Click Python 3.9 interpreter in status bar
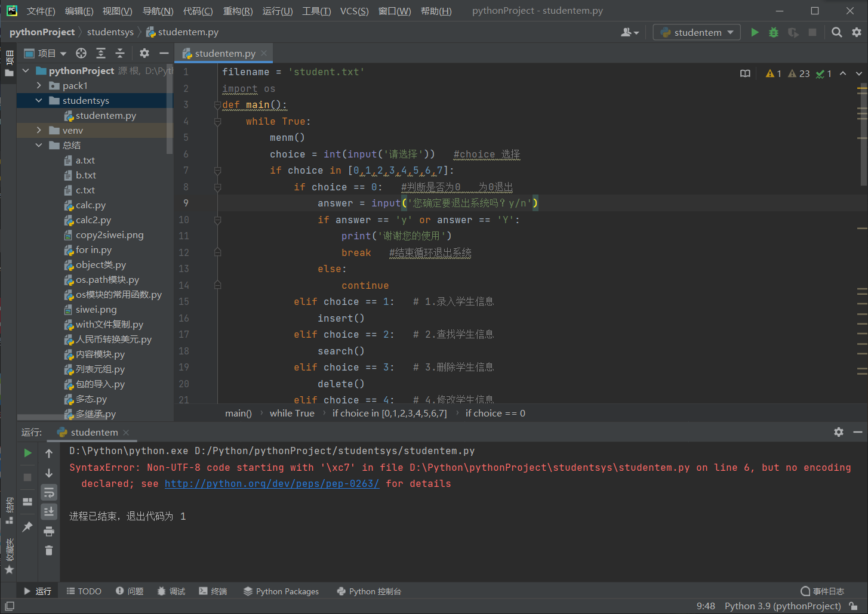The width and height of the screenshot is (868, 614). (783, 606)
